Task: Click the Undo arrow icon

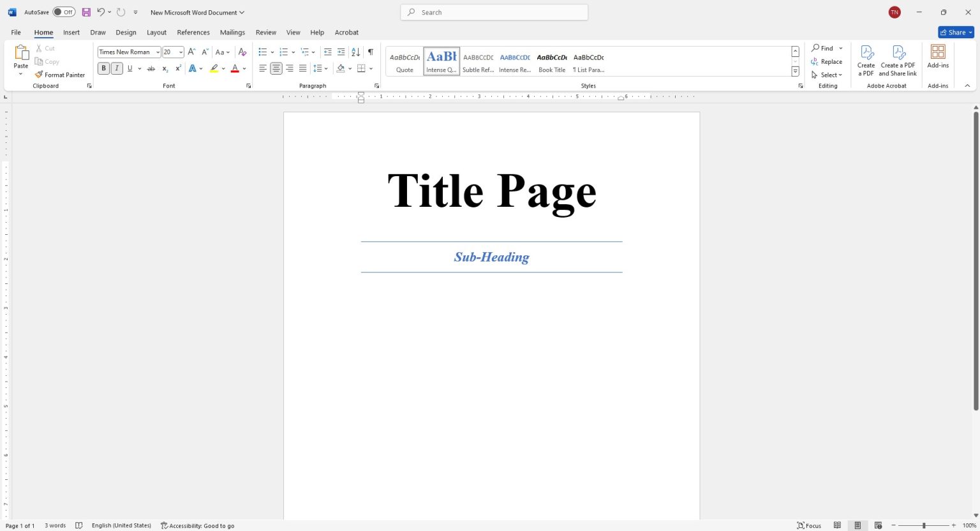Action: click(101, 12)
